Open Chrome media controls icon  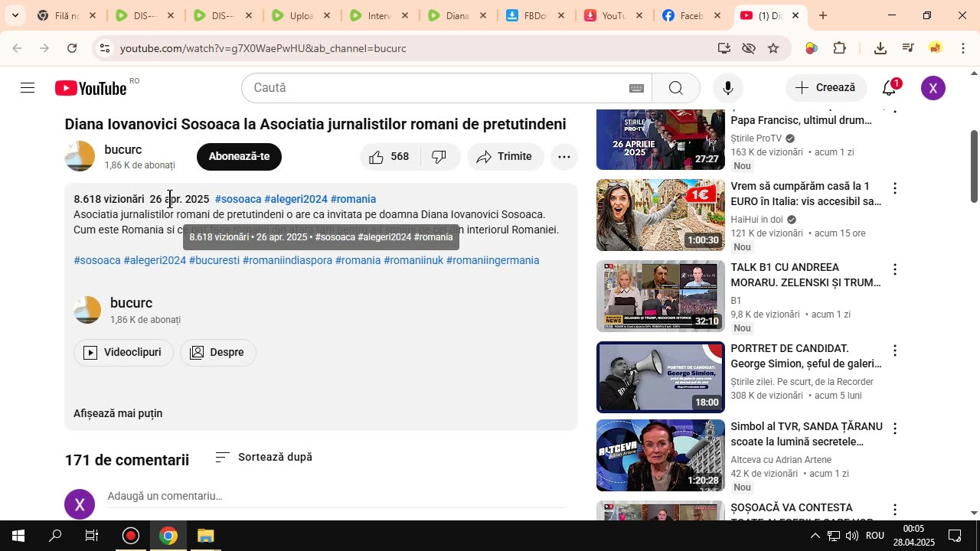click(908, 48)
